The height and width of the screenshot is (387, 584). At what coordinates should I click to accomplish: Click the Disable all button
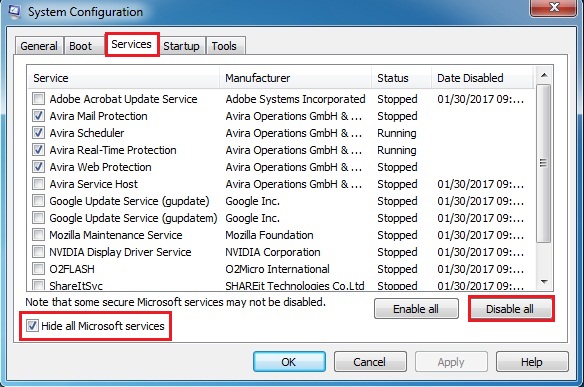coord(510,309)
